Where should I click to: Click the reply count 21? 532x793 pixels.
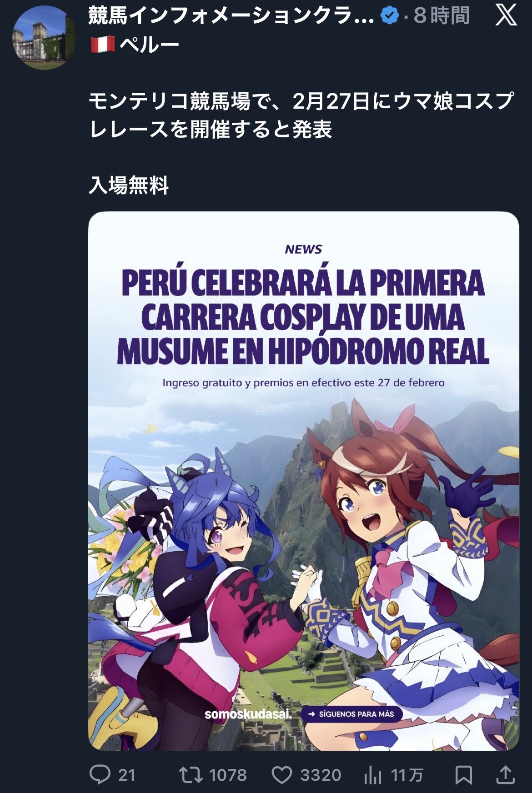[x=127, y=775]
